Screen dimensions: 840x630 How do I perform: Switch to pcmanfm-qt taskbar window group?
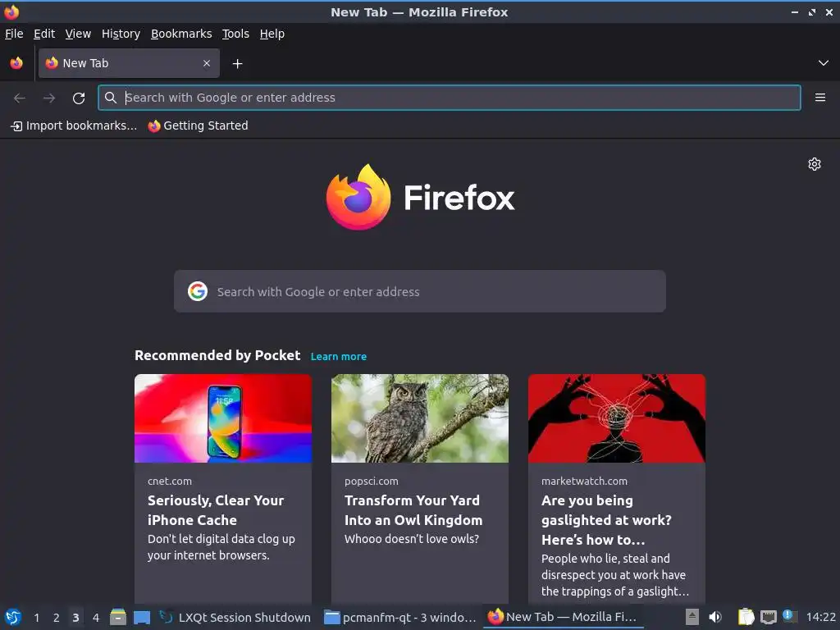pos(400,617)
